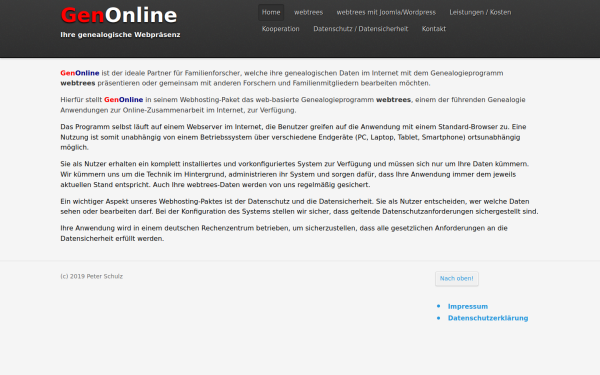Open the Datenschutzerklärung footer link
Image resolution: width=600 pixels, height=375 pixels.
pos(488,318)
